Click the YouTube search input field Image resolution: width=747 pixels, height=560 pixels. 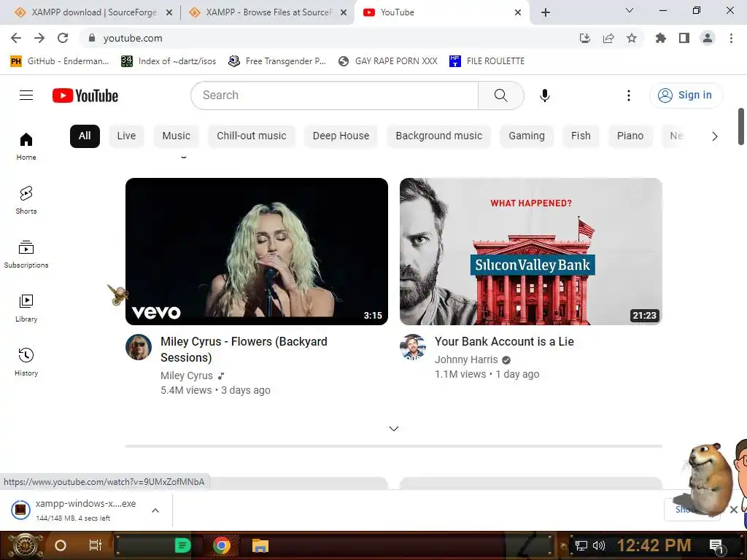coord(334,96)
